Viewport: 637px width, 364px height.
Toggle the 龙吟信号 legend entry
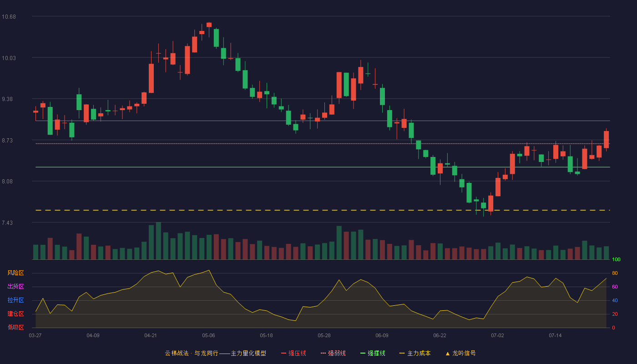point(460,353)
